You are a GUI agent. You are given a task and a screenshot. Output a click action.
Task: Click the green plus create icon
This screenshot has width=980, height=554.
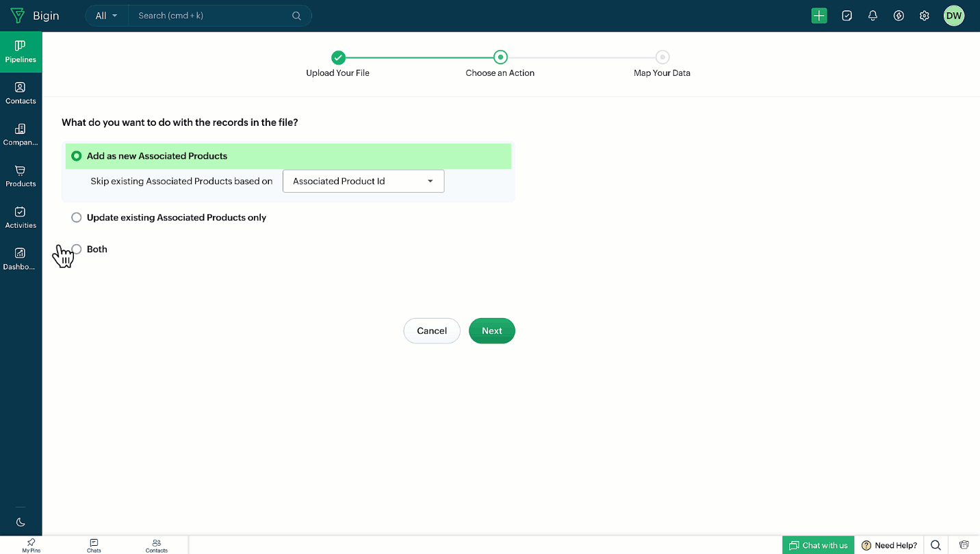(819, 16)
